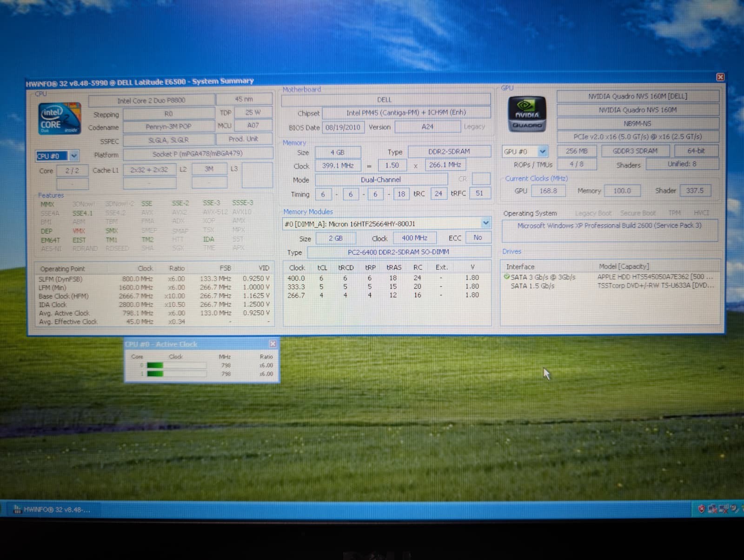744x560 pixels.
Task: Open the CPU #0 selector dropdown
Action: point(74,156)
